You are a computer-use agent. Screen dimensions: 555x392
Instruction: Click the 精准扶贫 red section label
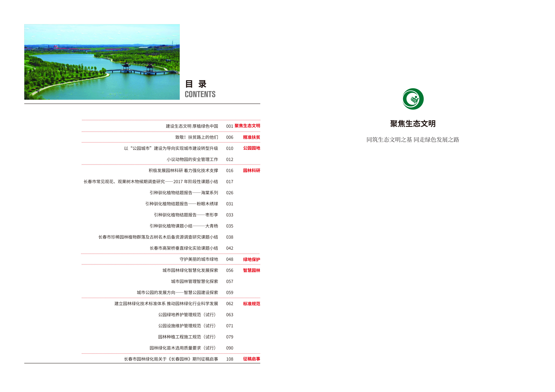coord(251,137)
